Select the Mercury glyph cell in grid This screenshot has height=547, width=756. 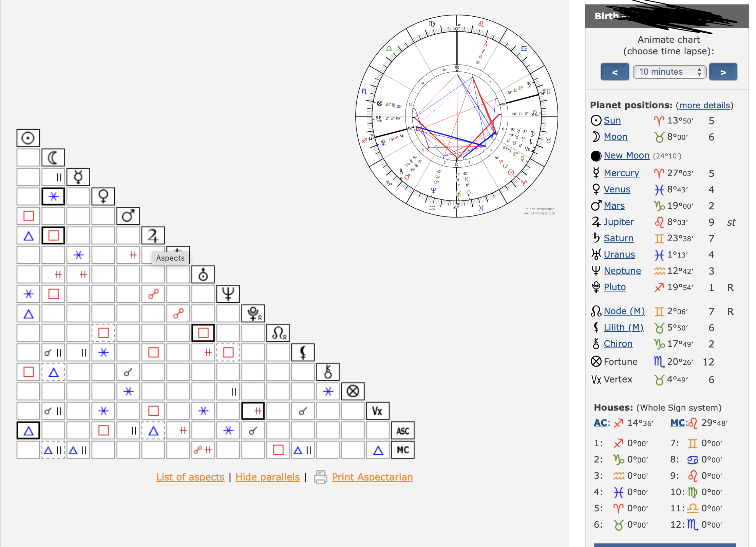[78, 177]
